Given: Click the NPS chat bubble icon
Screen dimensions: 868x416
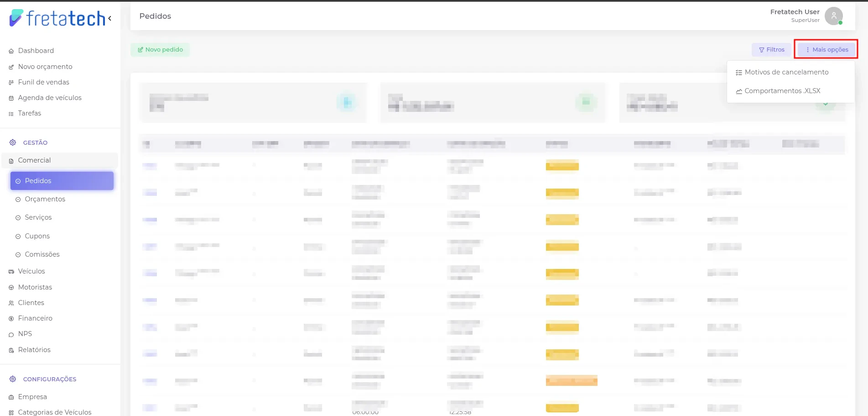Looking at the screenshot, I should click(x=11, y=335).
